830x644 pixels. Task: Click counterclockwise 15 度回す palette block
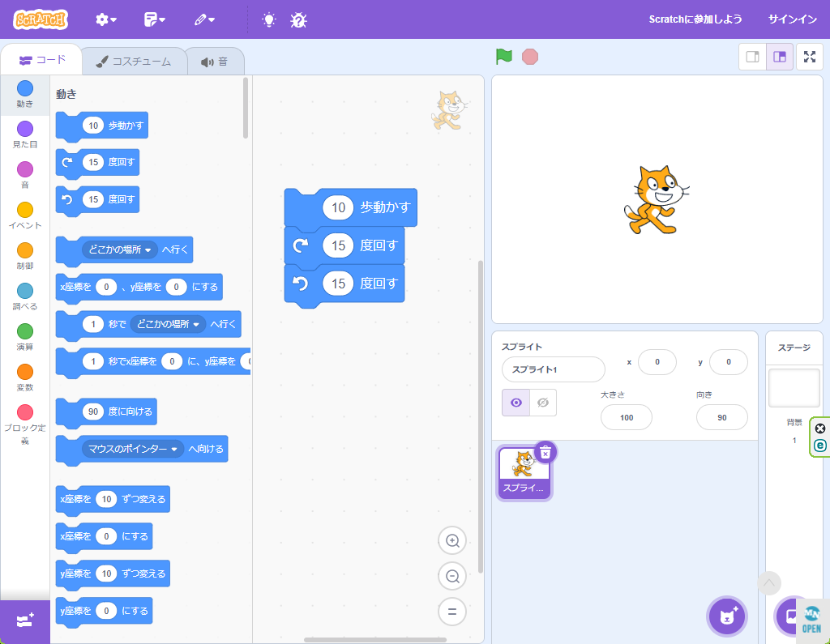(97, 199)
